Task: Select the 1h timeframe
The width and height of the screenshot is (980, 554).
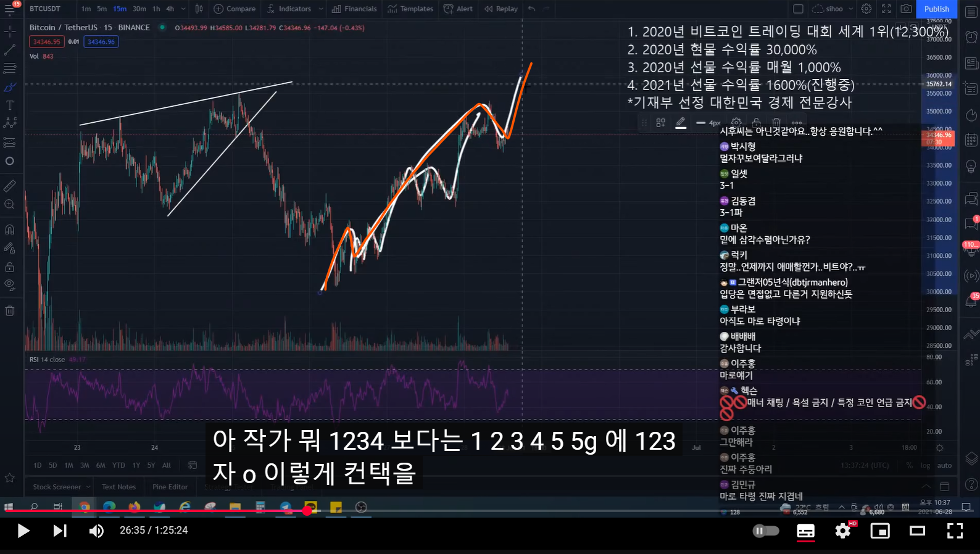Action: click(x=156, y=9)
